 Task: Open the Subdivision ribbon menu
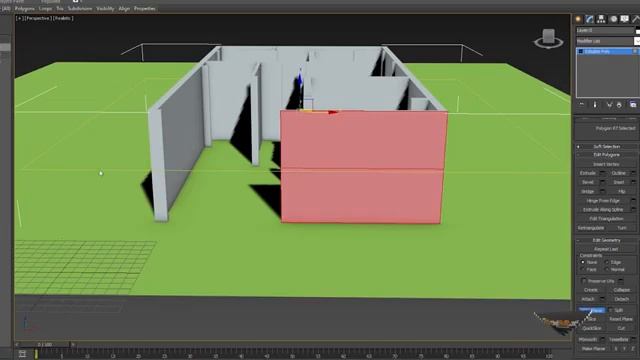coord(80,9)
